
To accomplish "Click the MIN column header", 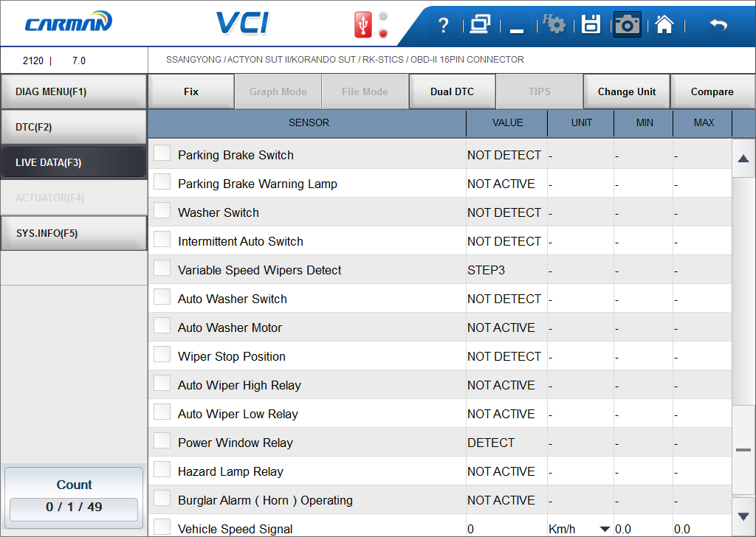I will [x=644, y=122].
